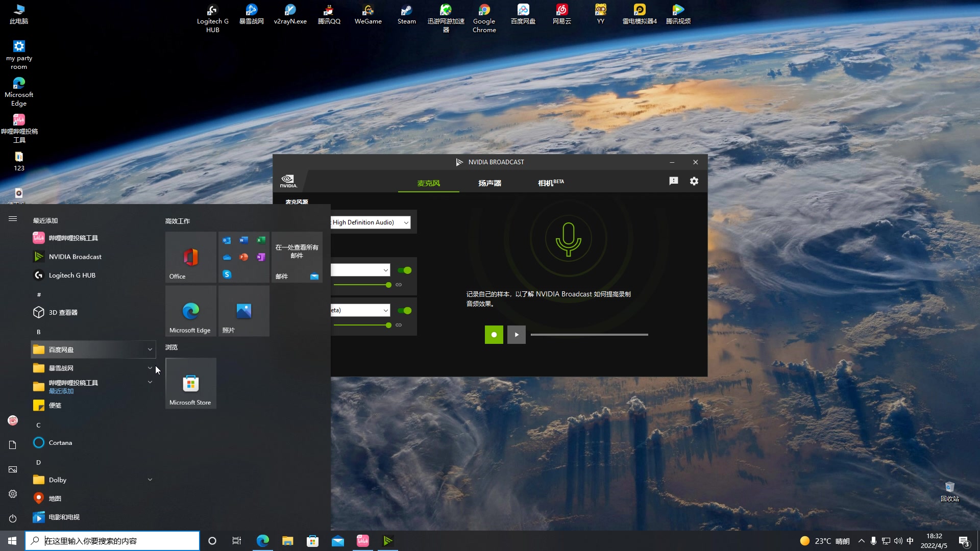This screenshot has height=551, width=980.
Task: Open 邮件 mail tile
Action: tap(297, 257)
